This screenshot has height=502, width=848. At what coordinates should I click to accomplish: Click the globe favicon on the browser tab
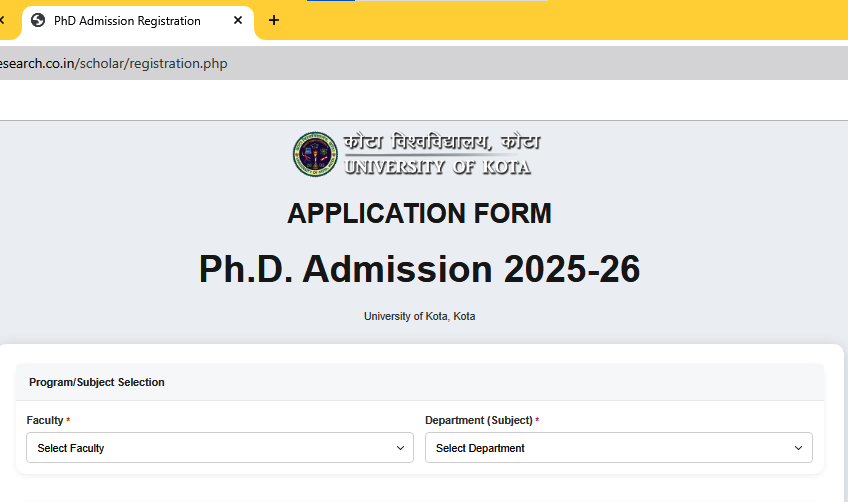tap(38, 20)
